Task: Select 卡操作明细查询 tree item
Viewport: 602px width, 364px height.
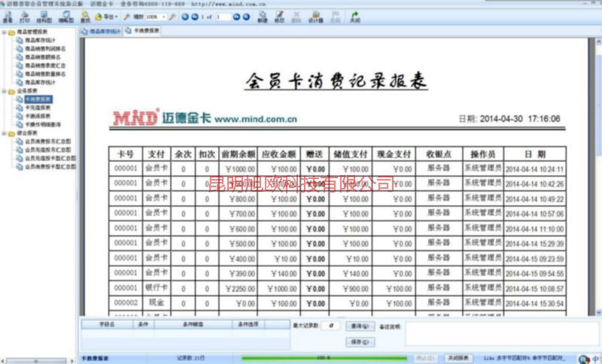Action: click(43, 125)
